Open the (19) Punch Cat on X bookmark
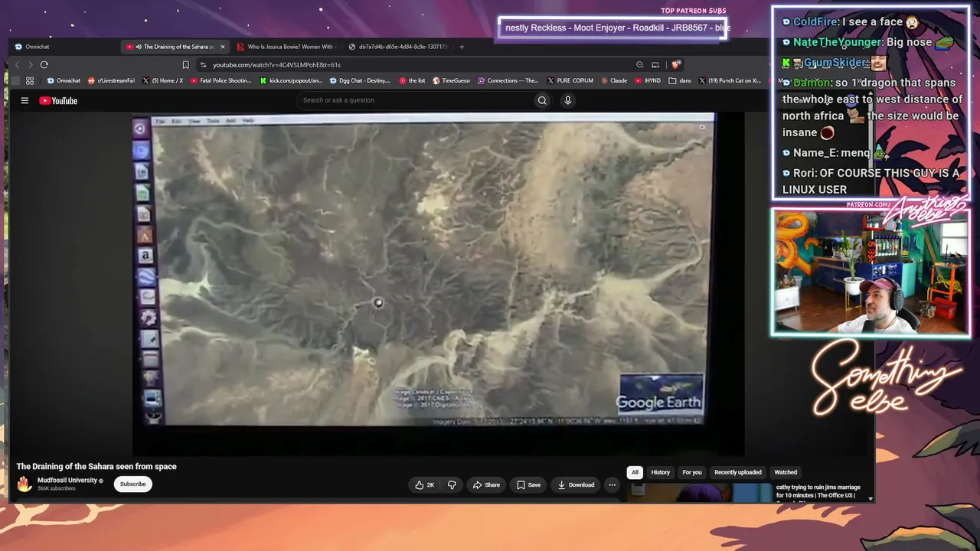Screen dimensions: 980x551 pos(730,80)
